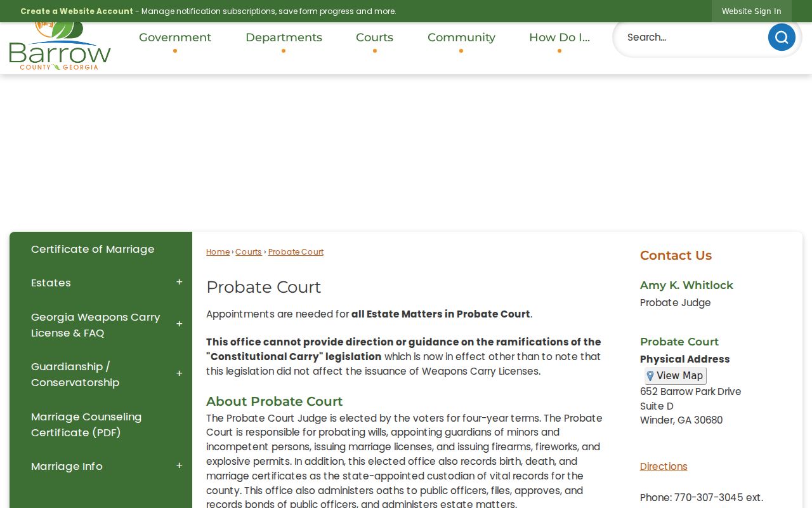The width and height of the screenshot is (812, 508).
Task: Open the Directions link
Action: point(664,467)
